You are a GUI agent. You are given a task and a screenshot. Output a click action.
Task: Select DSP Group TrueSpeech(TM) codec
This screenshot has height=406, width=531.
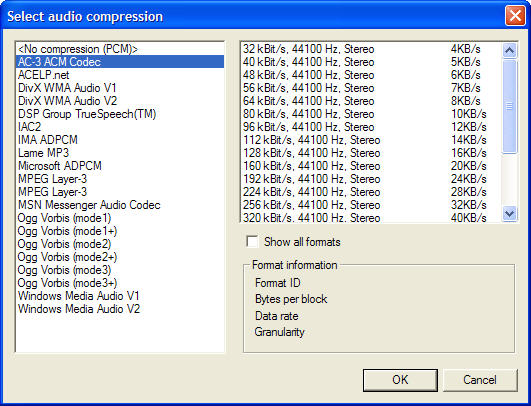point(120,114)
